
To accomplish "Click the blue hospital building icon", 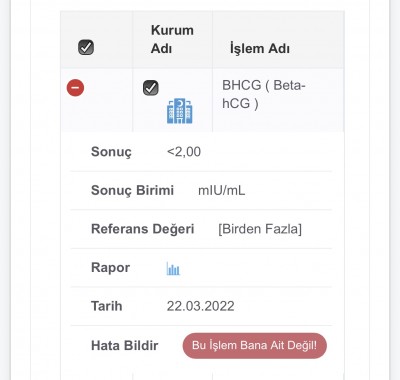I will coord(180,111).
